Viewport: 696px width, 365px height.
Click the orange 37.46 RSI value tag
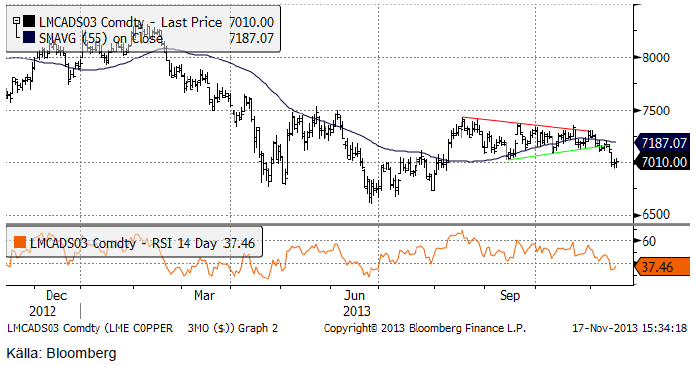[x=660, y=267]
